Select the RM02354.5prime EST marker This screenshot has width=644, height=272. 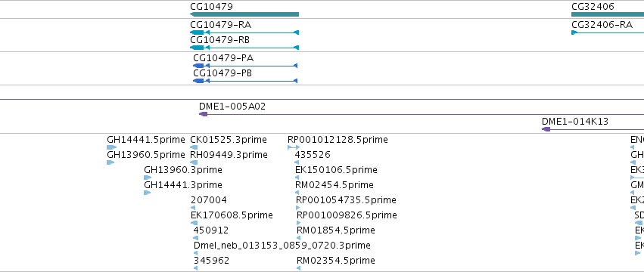point(299,268)
